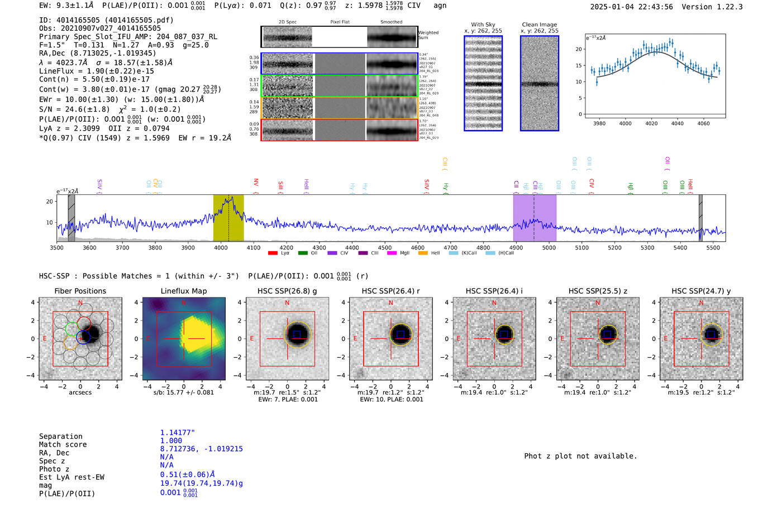Screen dimensions: 782x532
Task: Click the orange-bordered 2D spectrum row
Action: (340, 108)
